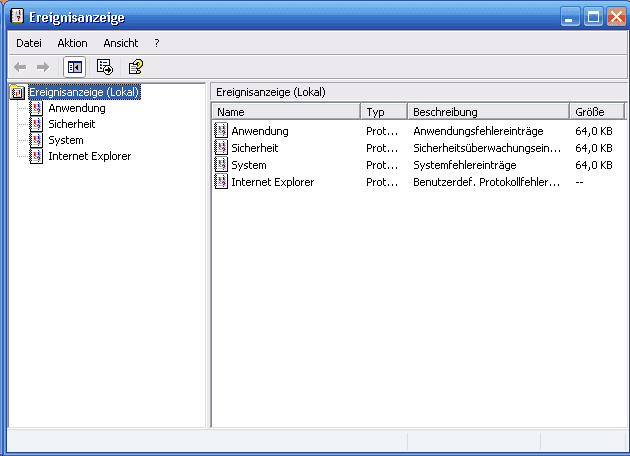Click the Ereignisanzeige (Lokal) root icon in tree
The image size is (630, 456).
(x=17, y=92)
